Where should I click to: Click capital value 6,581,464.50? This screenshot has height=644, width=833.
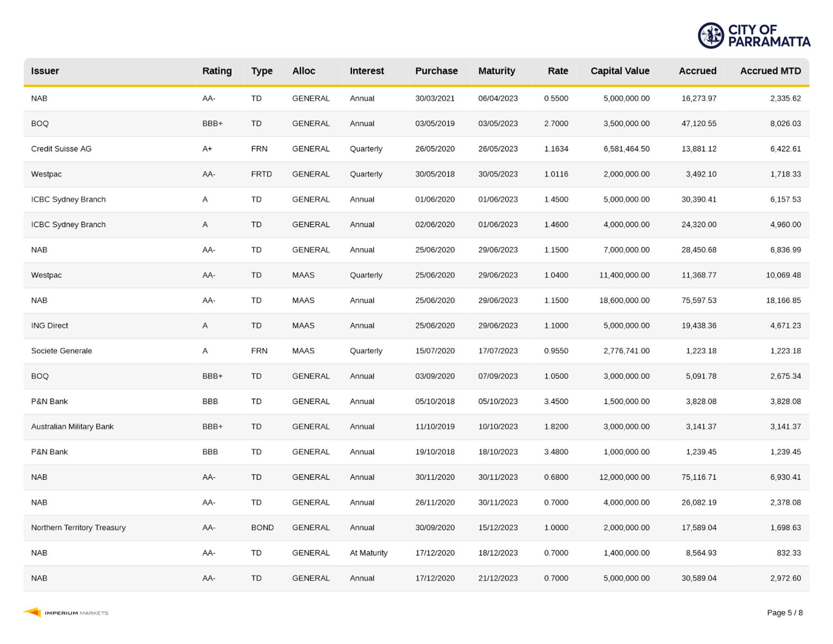point(627,149)
